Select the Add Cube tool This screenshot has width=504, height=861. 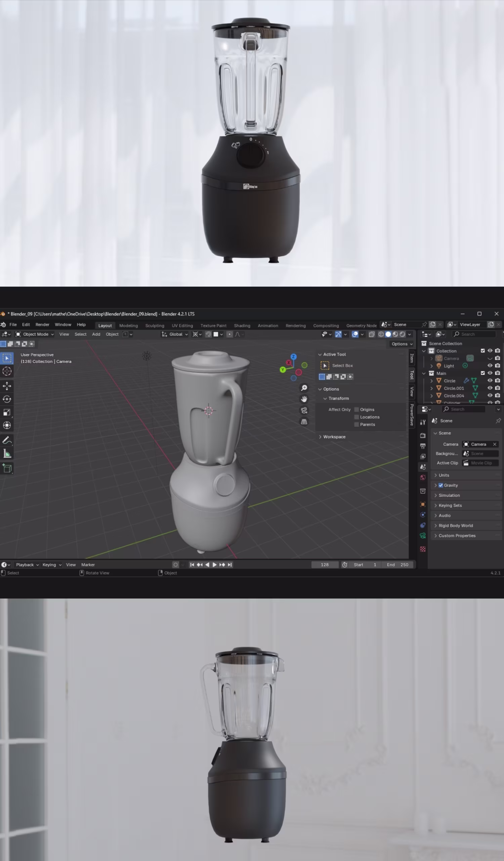[7, 469]
